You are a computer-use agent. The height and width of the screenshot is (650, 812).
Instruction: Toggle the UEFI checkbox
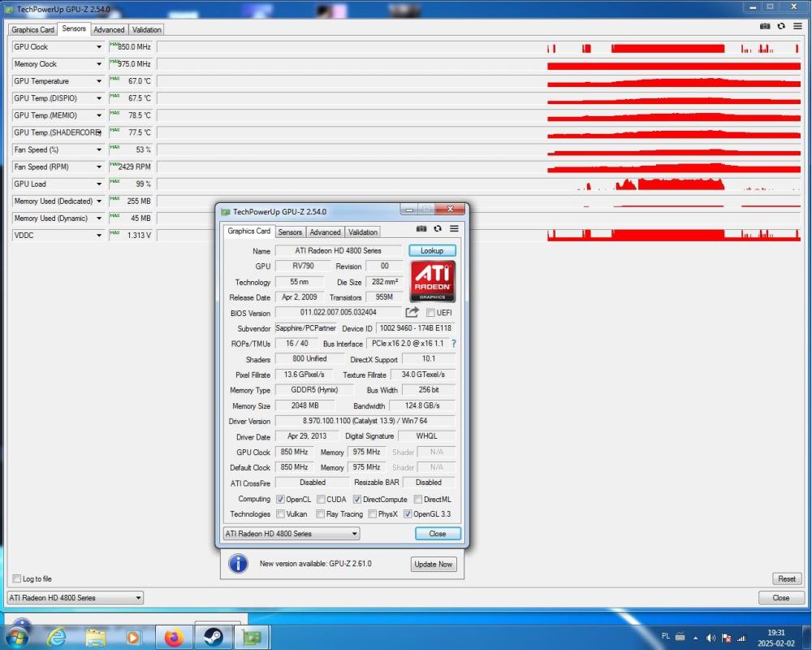(x=430, y=313)
